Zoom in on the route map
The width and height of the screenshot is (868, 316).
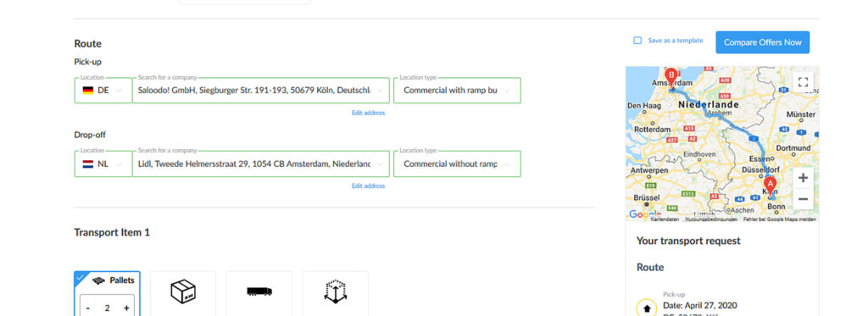point(804,178)
